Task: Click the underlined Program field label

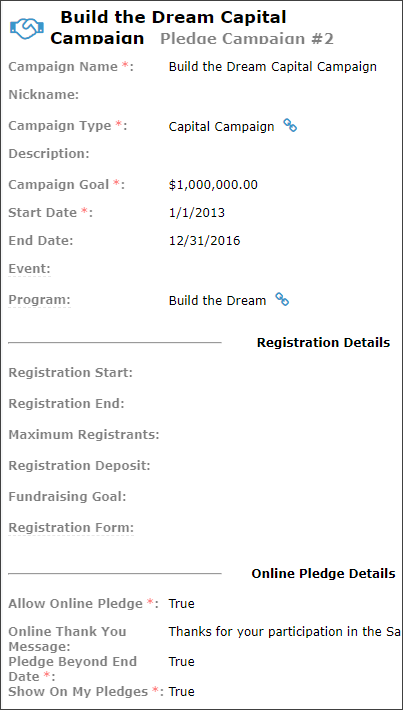Action: 39,300
